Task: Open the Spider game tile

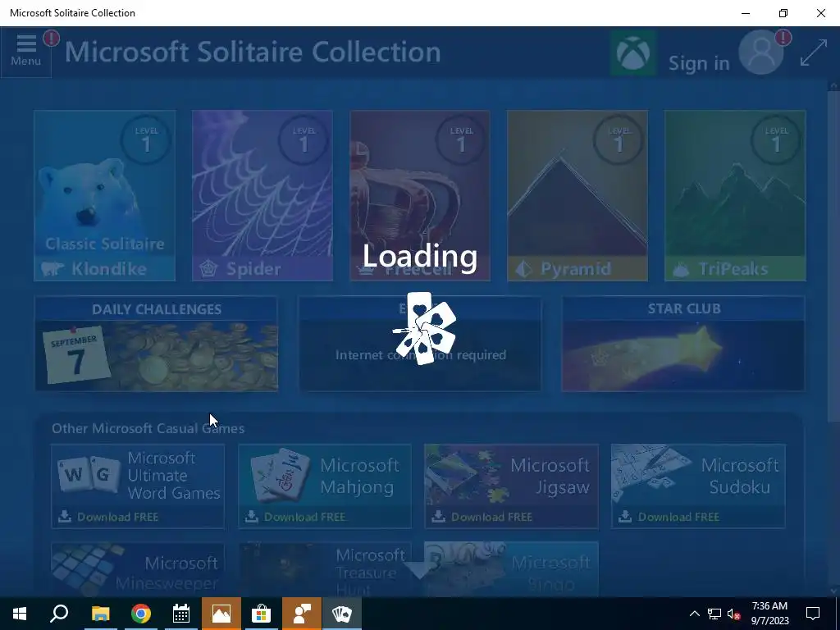Action: point(262,195)
